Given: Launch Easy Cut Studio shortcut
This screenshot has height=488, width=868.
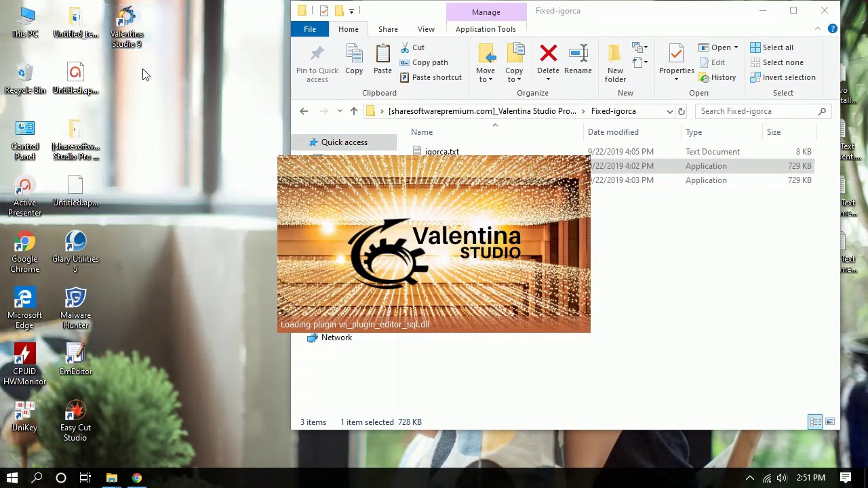Looking at the screenshot, I should pyautogui.click(x=75, y=422).
